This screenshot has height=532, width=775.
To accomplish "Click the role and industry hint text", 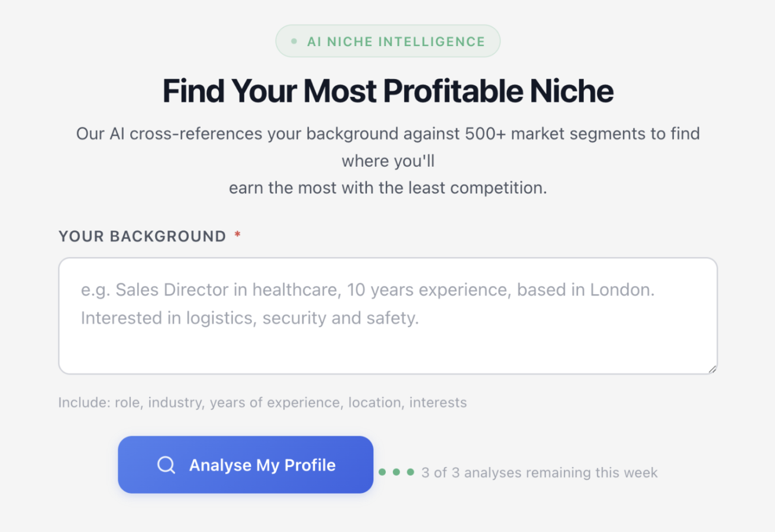I will 262,403.
